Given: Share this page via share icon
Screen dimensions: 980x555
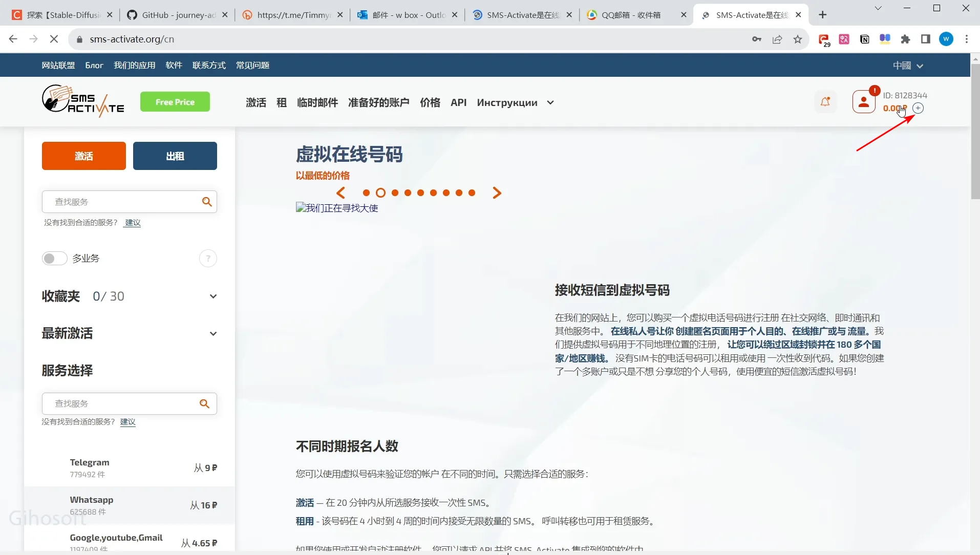Looking at the screenshot, I should pos(777,39).
